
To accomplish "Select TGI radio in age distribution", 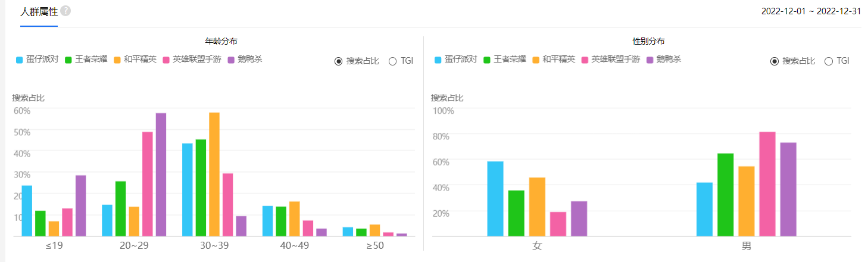I will click(x=401, y=61).
